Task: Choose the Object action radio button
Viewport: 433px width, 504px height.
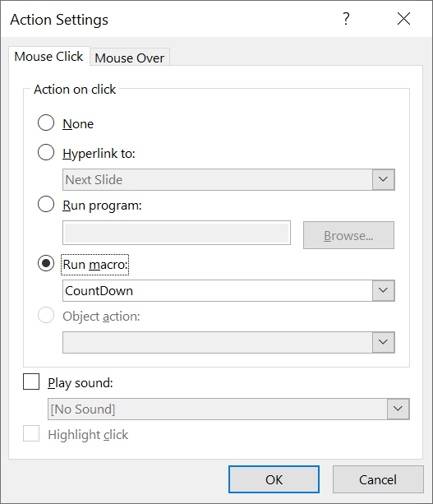Action: click(x=46, y=316)
